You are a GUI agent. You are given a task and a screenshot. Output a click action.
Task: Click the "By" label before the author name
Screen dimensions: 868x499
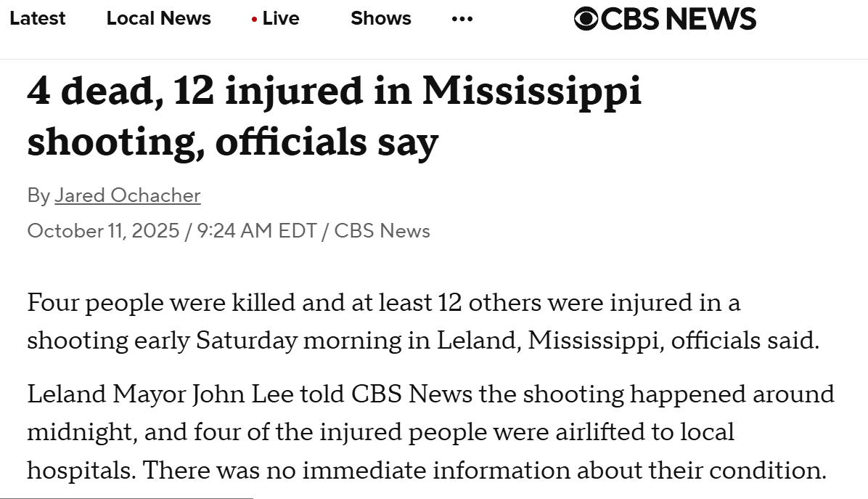38,195
